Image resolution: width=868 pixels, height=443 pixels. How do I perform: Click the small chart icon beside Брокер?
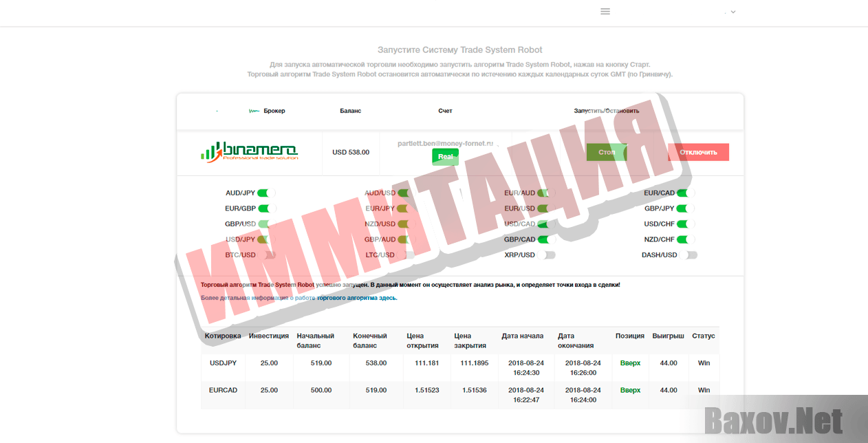tap(254, 111)
